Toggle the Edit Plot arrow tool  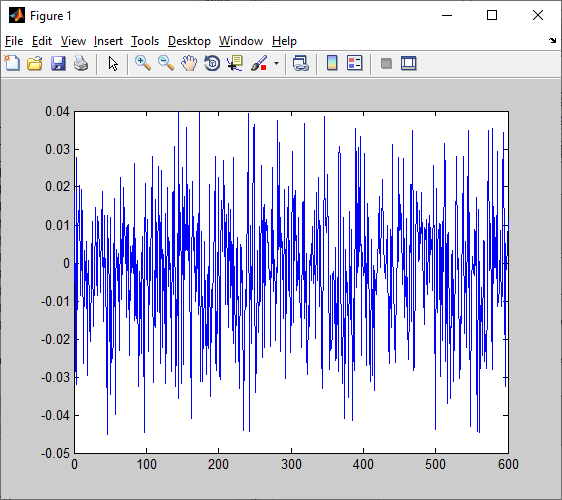click(x=113, y=64)
